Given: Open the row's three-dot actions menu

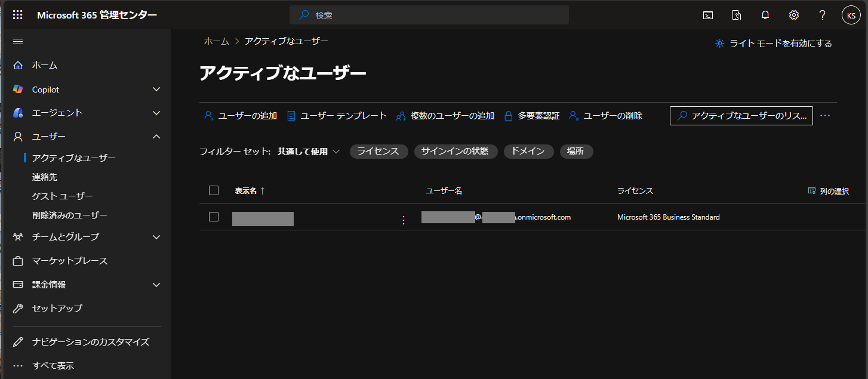Looking at the screenshot, I should [403, 220].
